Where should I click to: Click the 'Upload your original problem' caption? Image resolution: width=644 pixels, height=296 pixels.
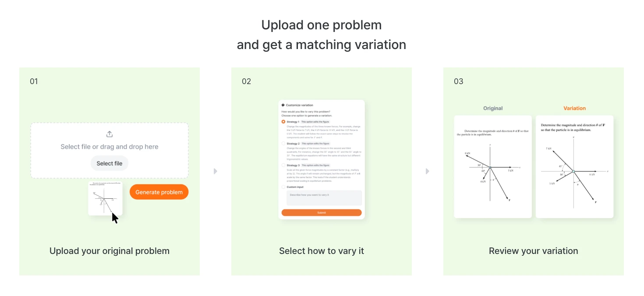(110, 251)
